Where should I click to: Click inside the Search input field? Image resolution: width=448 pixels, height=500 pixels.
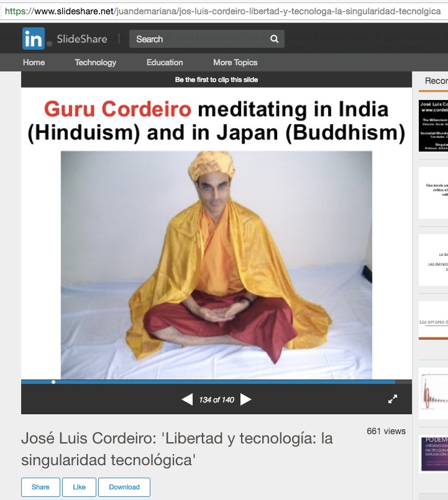coord(199,39)
